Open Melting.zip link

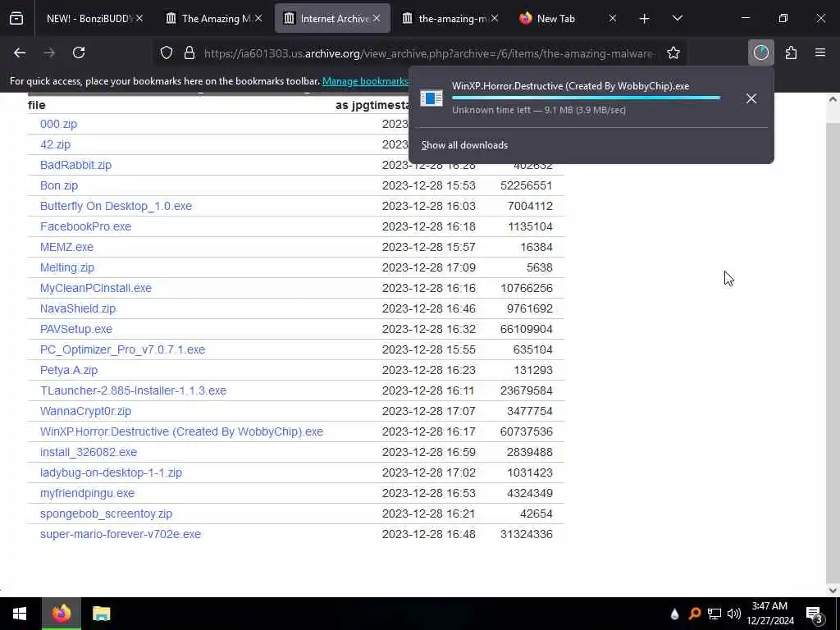(67, 267)
